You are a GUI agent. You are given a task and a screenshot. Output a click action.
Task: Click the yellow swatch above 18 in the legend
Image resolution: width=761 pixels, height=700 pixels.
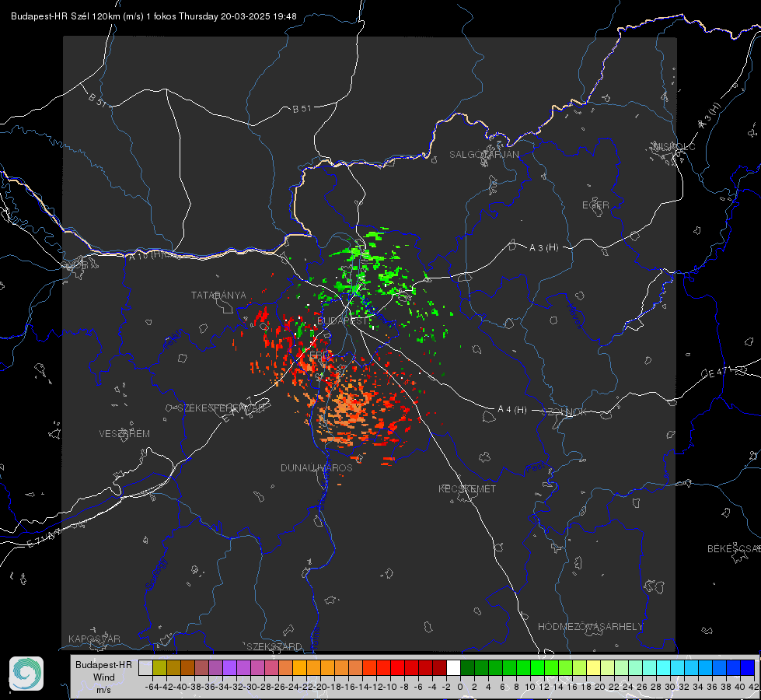coord(594,667)
